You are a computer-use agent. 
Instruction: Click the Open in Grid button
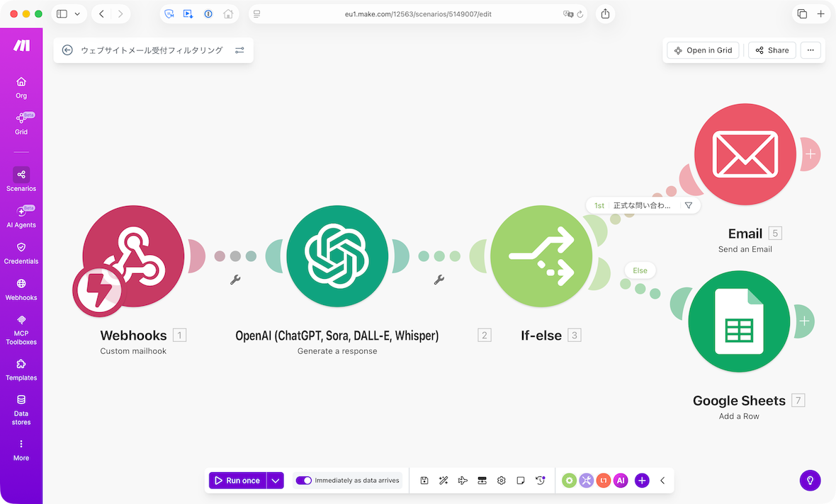[x=703, y=50]
